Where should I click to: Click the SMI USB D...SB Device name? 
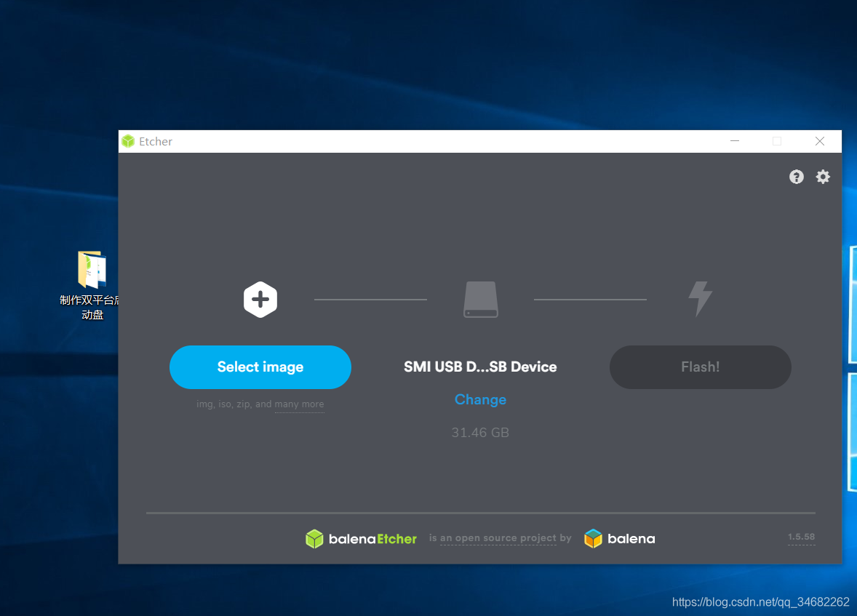tap(480, 367)
